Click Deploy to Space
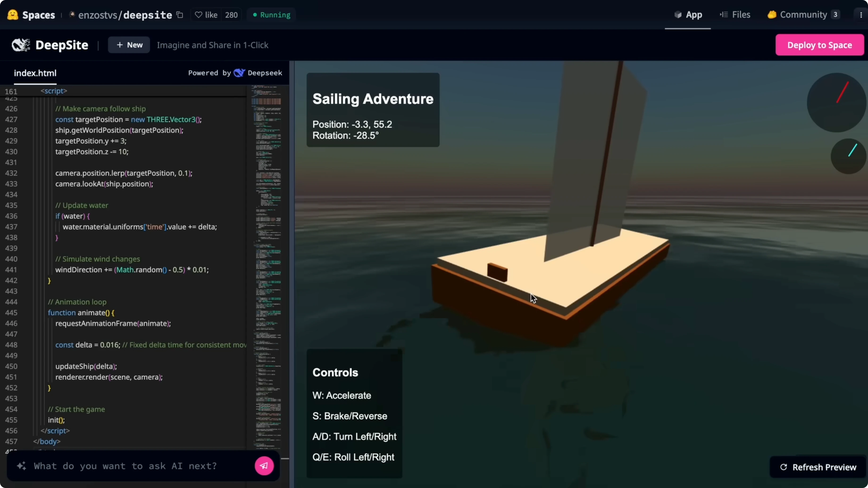The width and height of the screenshot is (868, 488). point(819,45)
